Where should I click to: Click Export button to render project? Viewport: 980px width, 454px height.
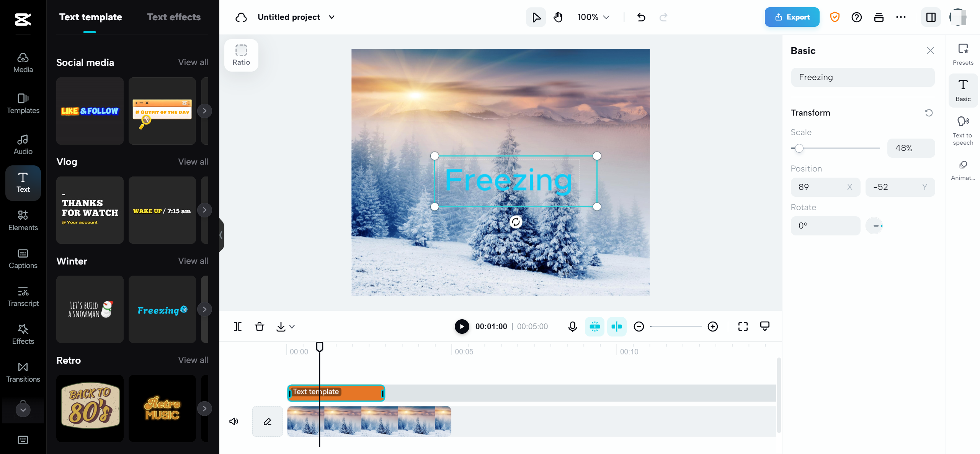(792, 17)
